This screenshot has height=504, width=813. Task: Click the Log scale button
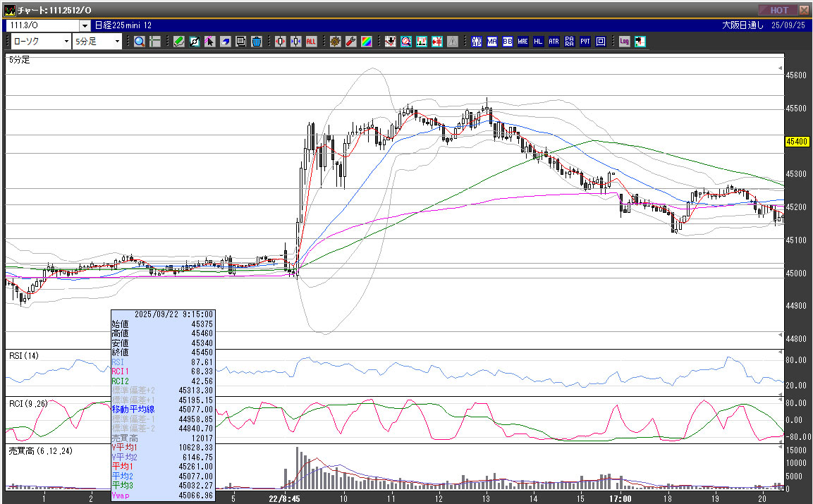[625, 42]
